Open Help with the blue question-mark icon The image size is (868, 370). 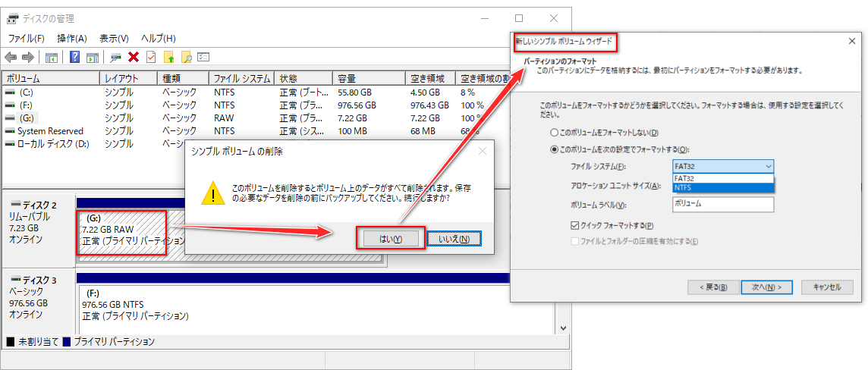(75, 57)
